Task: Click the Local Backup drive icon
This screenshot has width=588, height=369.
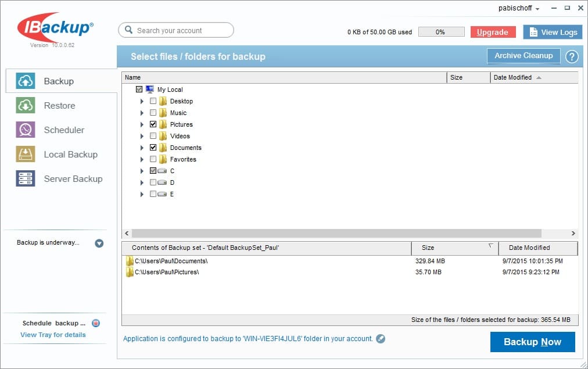Action: click(x=26, y=155)
